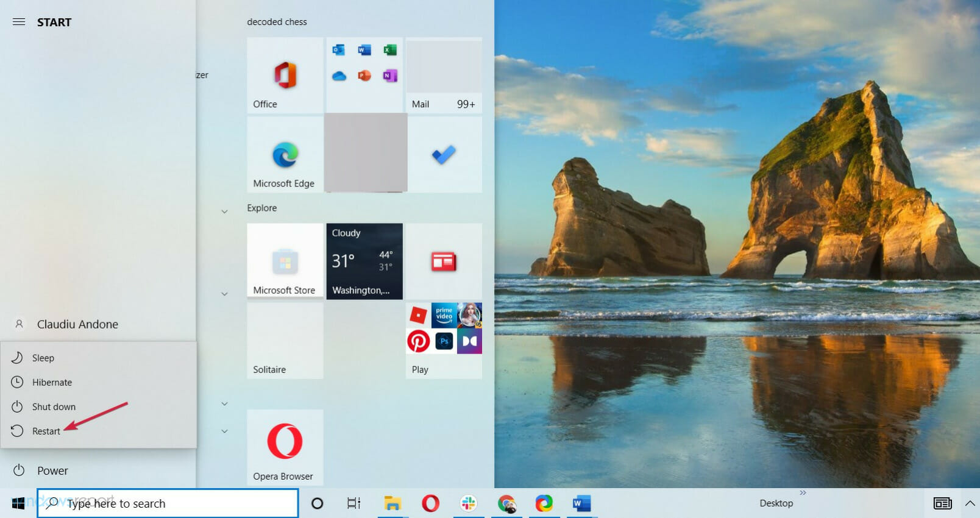The height and width of the screenshot is (518, 980).
Task: Click the Pinterest icon in Play folder
Action: (418, 341)
